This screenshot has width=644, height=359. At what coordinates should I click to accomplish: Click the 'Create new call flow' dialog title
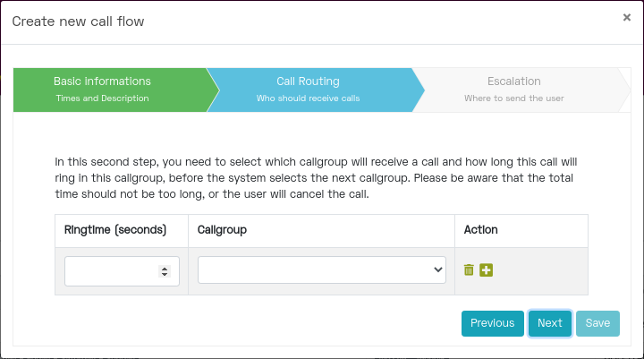click(x=78, y=21)
